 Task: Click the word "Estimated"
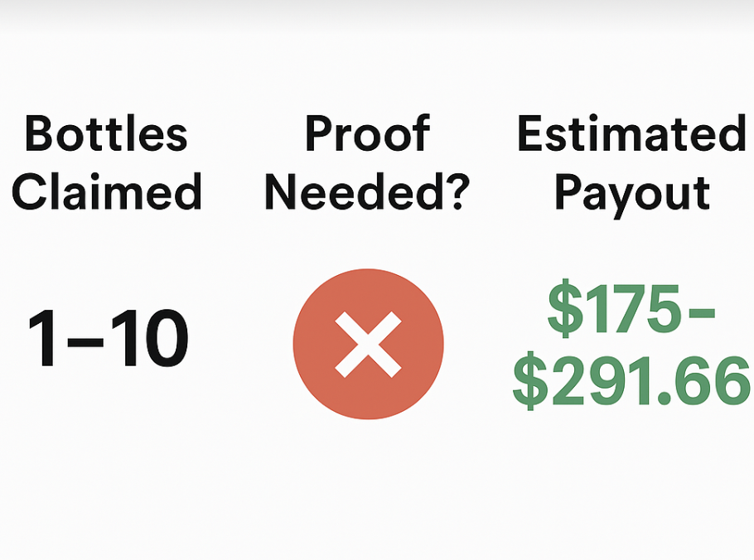(x=631, y=134)
